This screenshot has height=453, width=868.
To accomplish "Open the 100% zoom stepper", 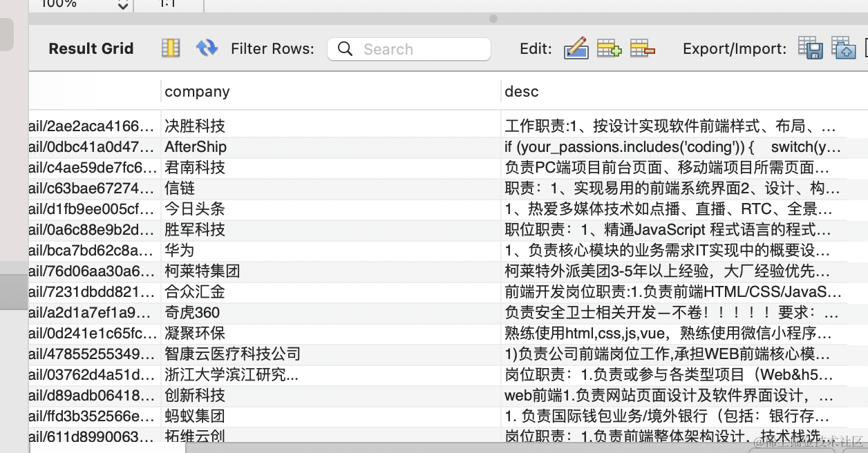I will pos(123,6).
